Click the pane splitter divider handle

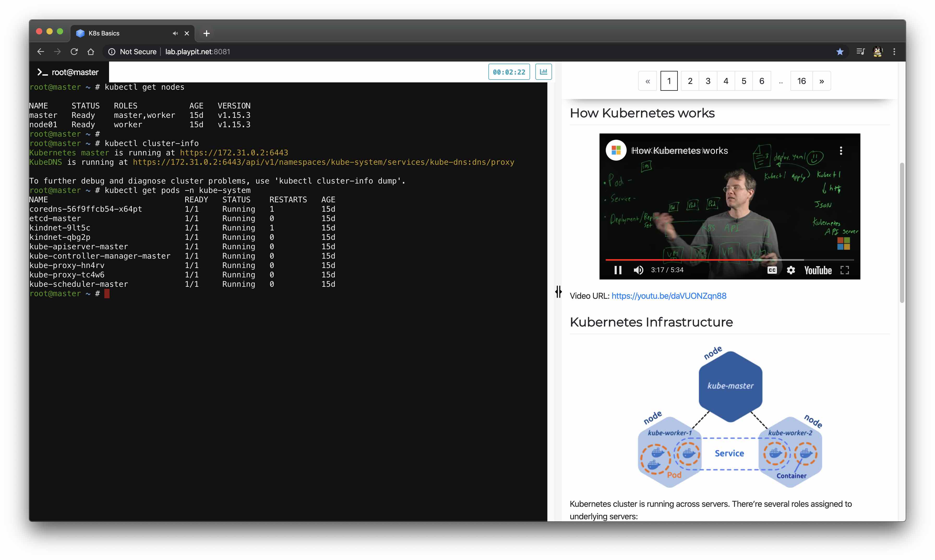[558, 291]
